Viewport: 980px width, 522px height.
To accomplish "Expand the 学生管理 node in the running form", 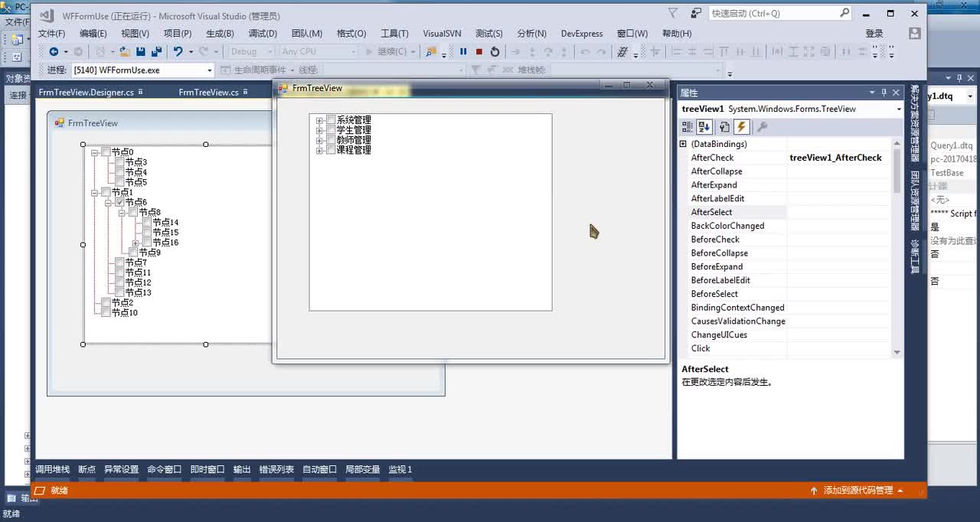I will [x=320, y=130].
